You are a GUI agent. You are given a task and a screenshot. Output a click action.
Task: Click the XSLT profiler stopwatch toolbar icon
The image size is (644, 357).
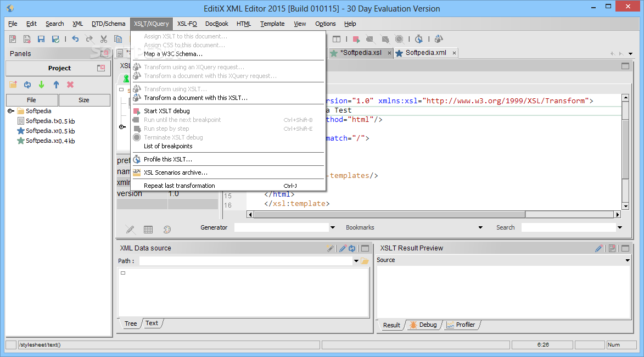(418, 39)
